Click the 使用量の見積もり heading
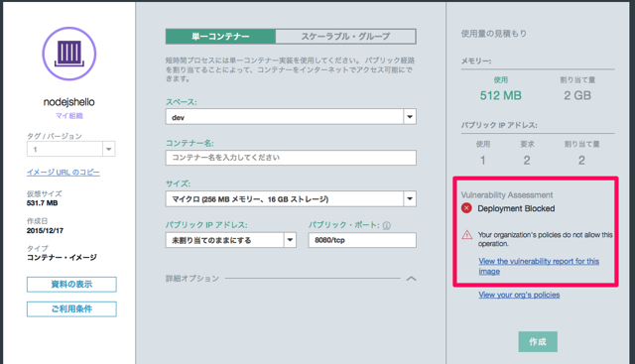The height and width of the screenshot is (364, 635). click(494, 34)
